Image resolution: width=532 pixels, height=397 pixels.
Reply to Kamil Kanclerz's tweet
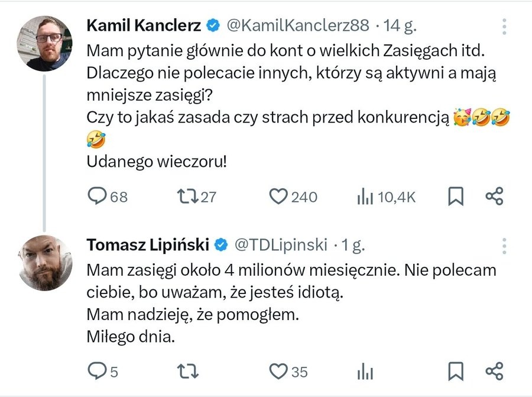(97, 197)
